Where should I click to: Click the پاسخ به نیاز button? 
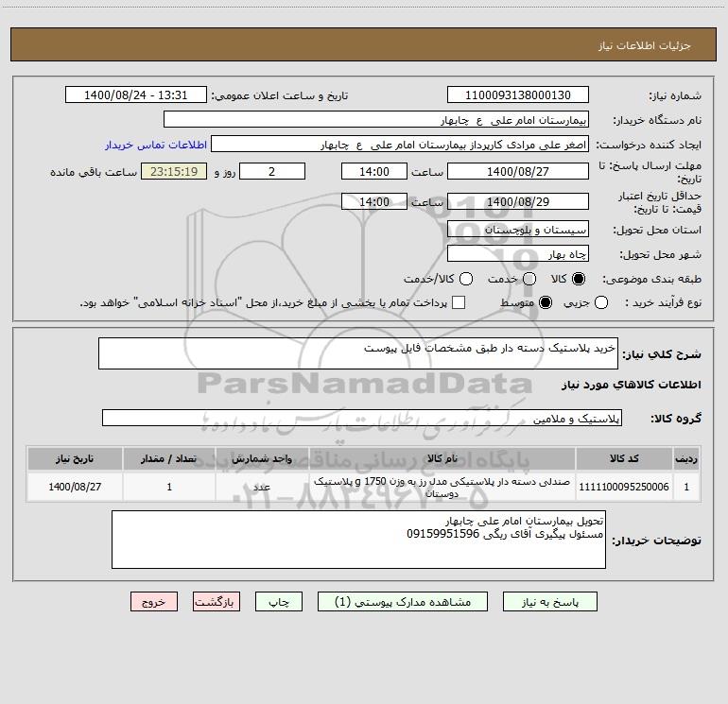(x=549, y=602)
